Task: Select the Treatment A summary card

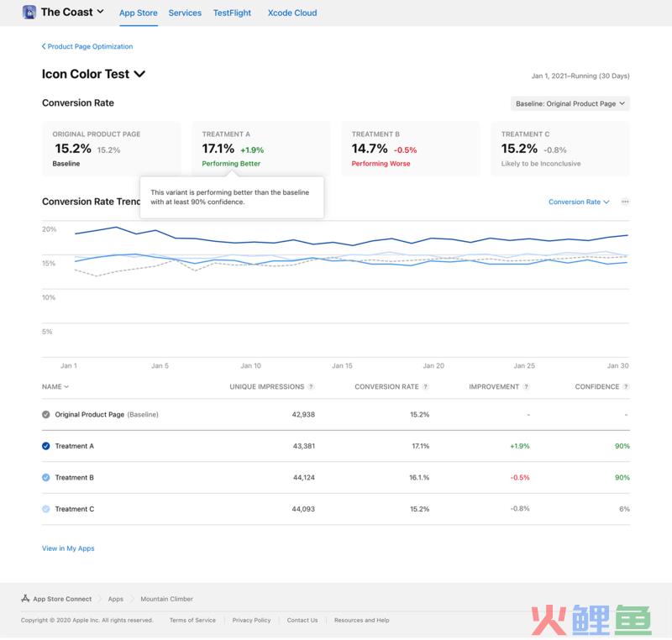Action: point(260,148)
